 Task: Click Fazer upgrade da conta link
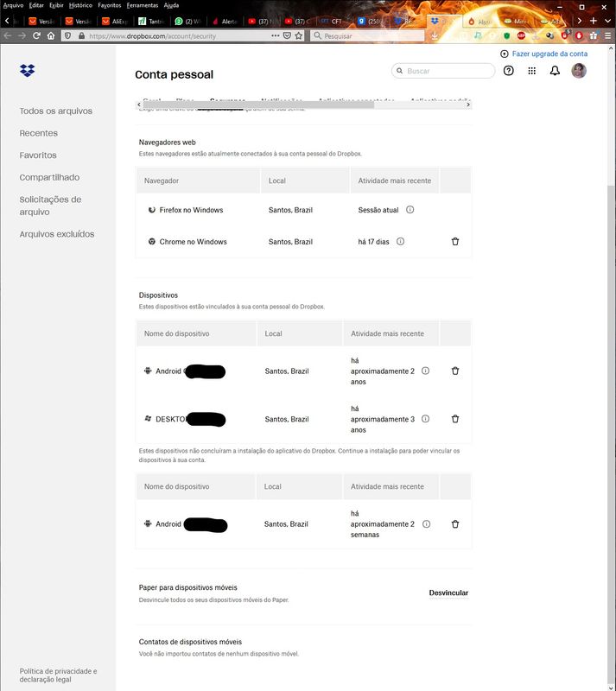pyautogui.click(x=549, y=54)
